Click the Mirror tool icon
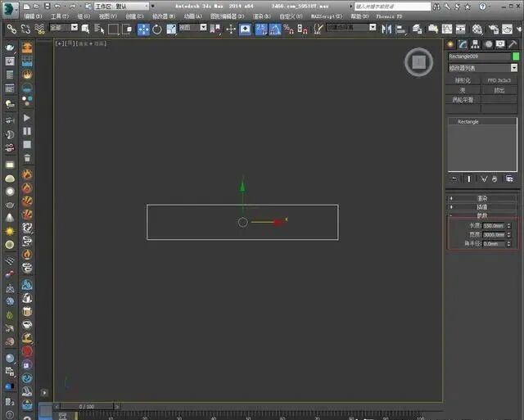This screenshot has height=420, width=524. coord(386,29)
